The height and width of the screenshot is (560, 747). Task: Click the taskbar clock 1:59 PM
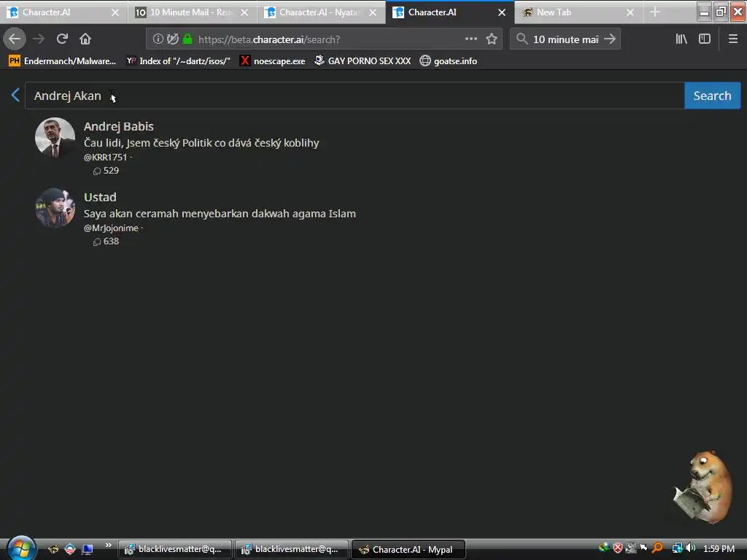pyautogui.click(x=719, y=548)
